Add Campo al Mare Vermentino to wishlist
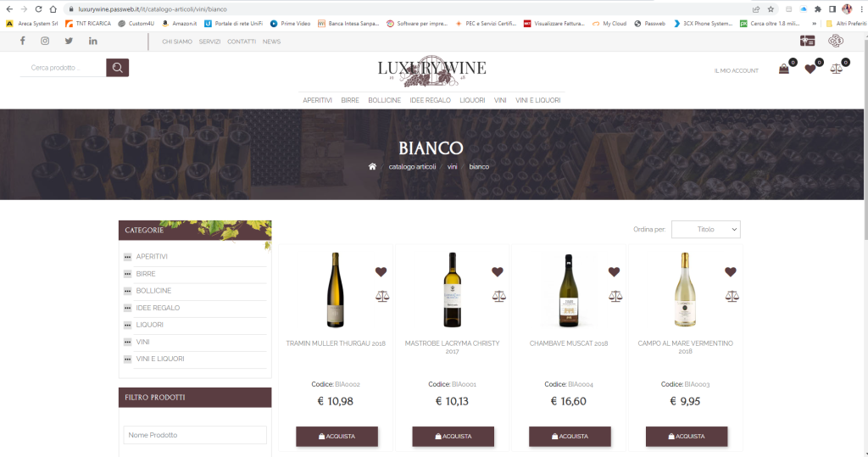The height and width of the screenshot is (457, 868). (731, 272)
